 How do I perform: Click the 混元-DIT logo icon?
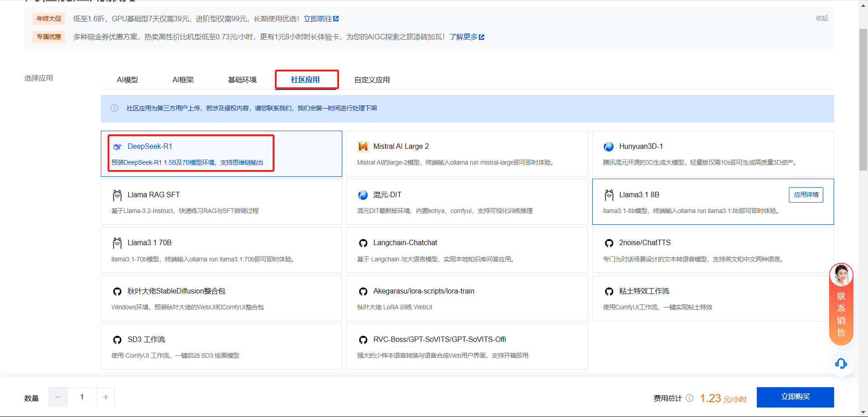(x=363, y=195)
